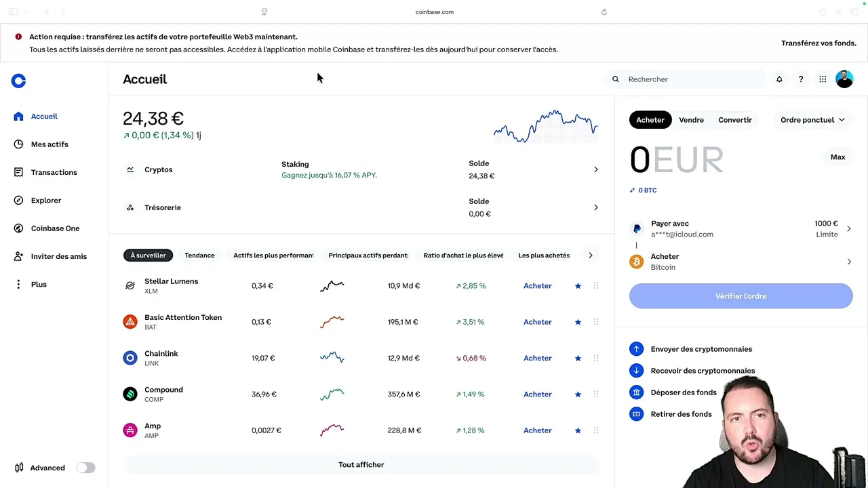Open your profile avatar
The width and height of the screenshot is (868, 488).
pyautogui.click(x=844, y=79)
